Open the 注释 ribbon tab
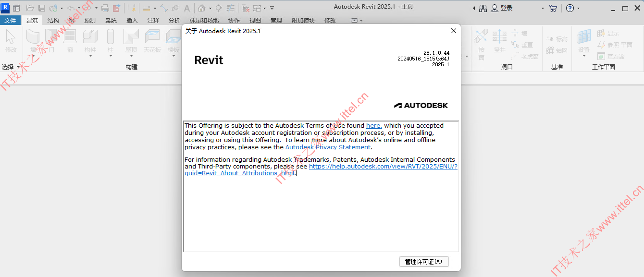The image size is (644, 277). pos(153,20)
